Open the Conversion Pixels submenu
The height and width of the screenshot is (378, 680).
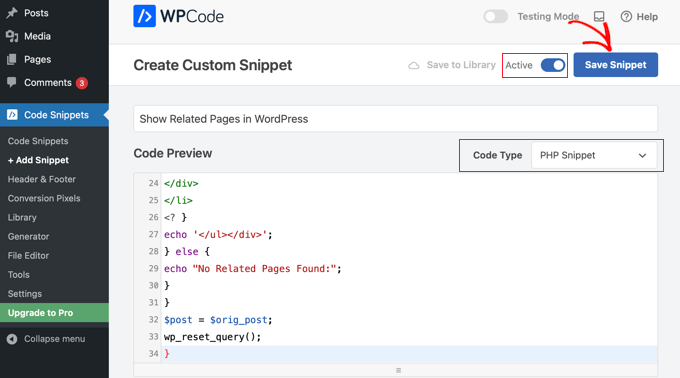(x=44, y=198)
